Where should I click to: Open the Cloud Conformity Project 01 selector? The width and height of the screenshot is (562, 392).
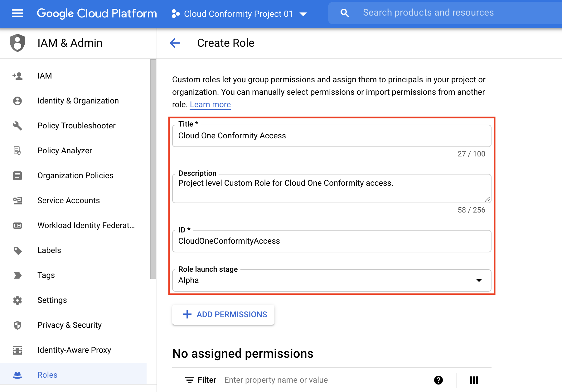point(239,14)
